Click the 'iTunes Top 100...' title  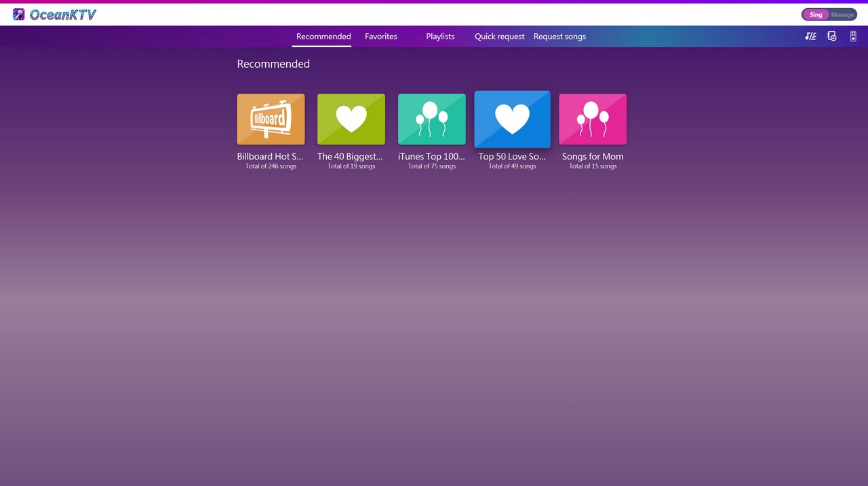(x=432, y=156)
